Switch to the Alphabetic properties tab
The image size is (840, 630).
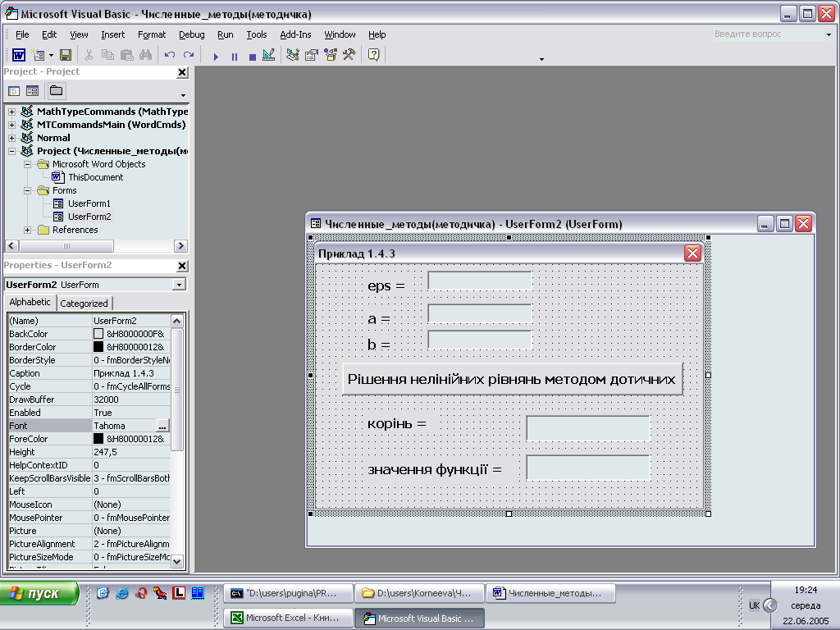(30, 302)
